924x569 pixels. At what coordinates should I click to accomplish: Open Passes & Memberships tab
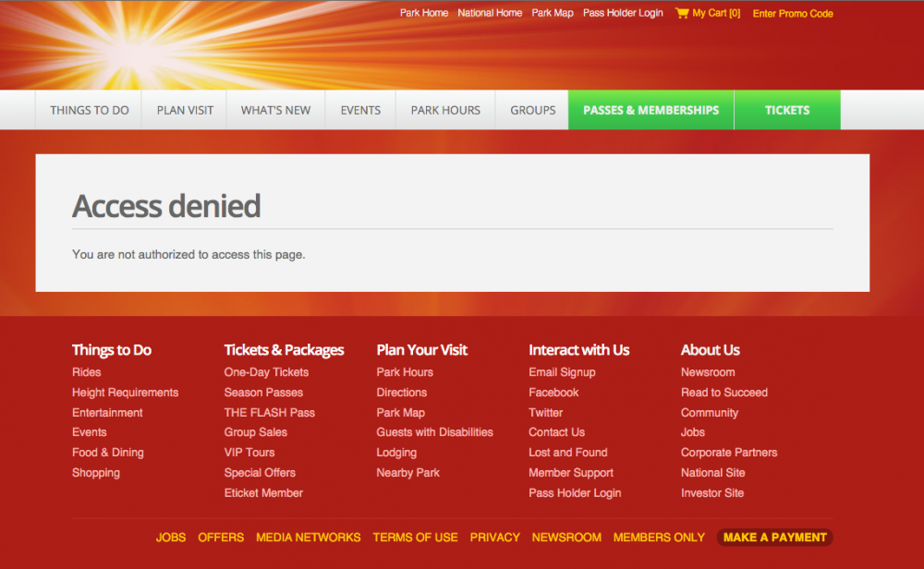click(650, 110)
